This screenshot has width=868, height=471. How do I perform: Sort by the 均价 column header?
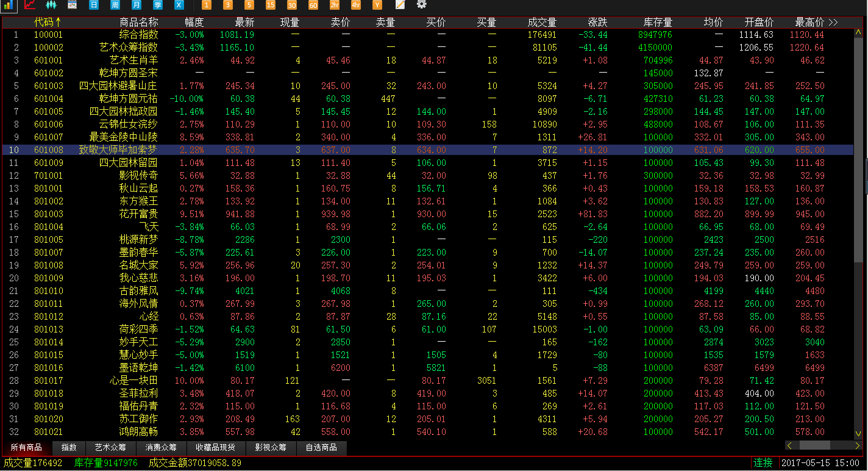[x=713, y=22]
